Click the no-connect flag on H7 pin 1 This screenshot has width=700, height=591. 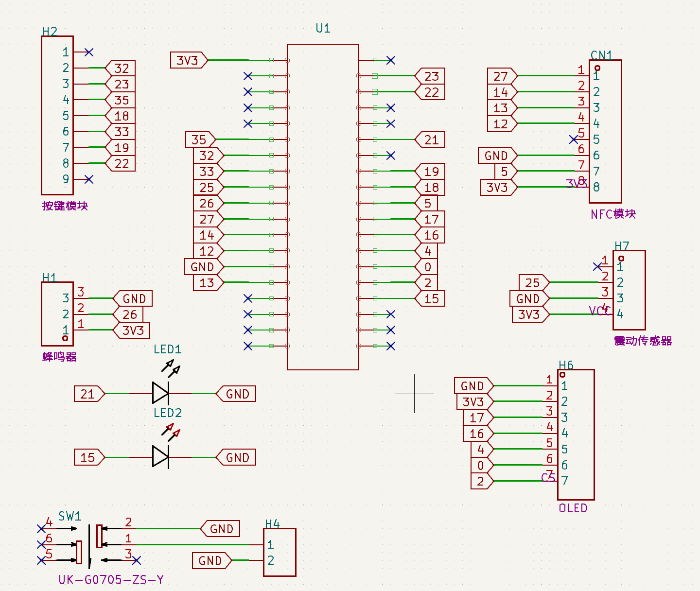click(597, 266)
